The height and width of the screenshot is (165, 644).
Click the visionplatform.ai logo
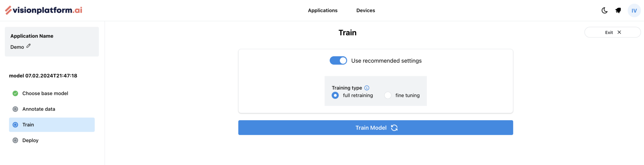click(43, 10)
